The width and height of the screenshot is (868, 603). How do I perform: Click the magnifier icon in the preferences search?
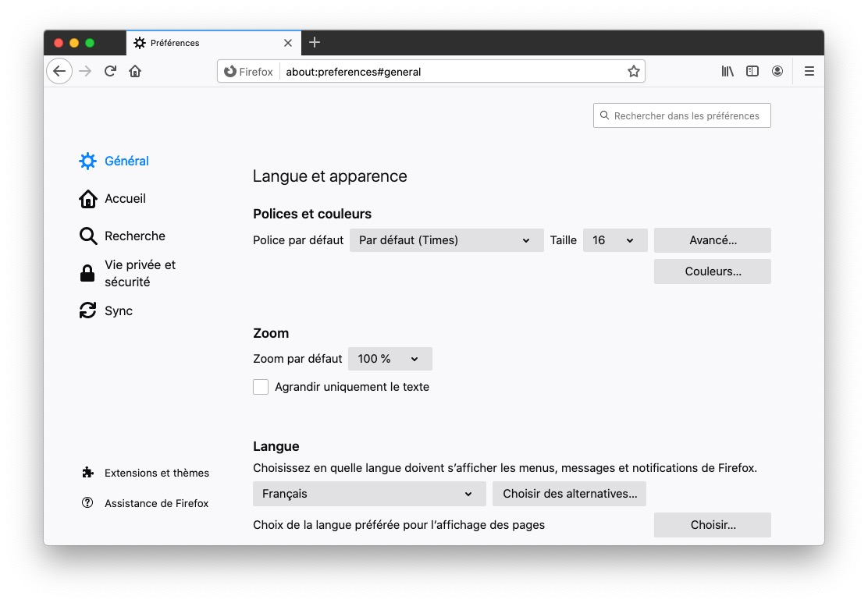coord(604,115)
